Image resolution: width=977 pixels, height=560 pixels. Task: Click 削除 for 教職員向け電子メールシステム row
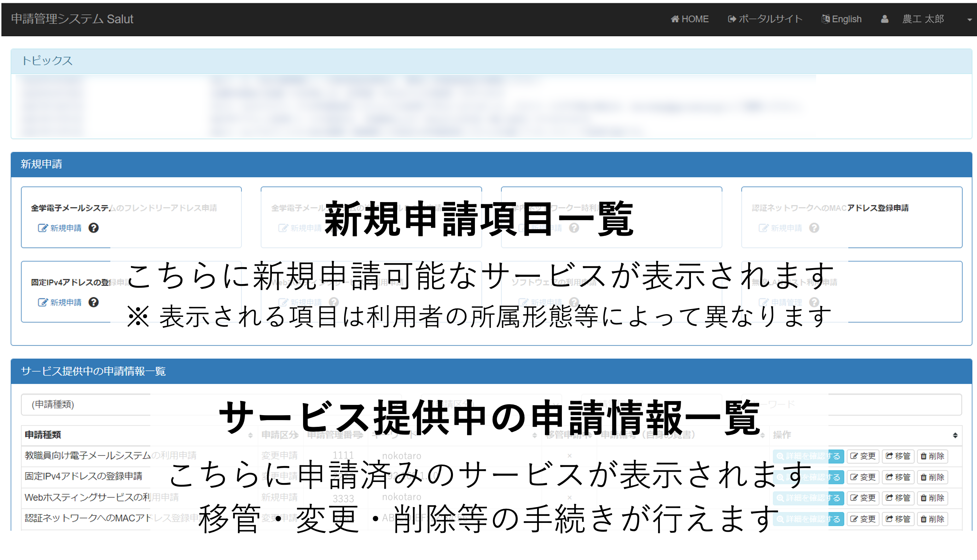coord(932,456)
